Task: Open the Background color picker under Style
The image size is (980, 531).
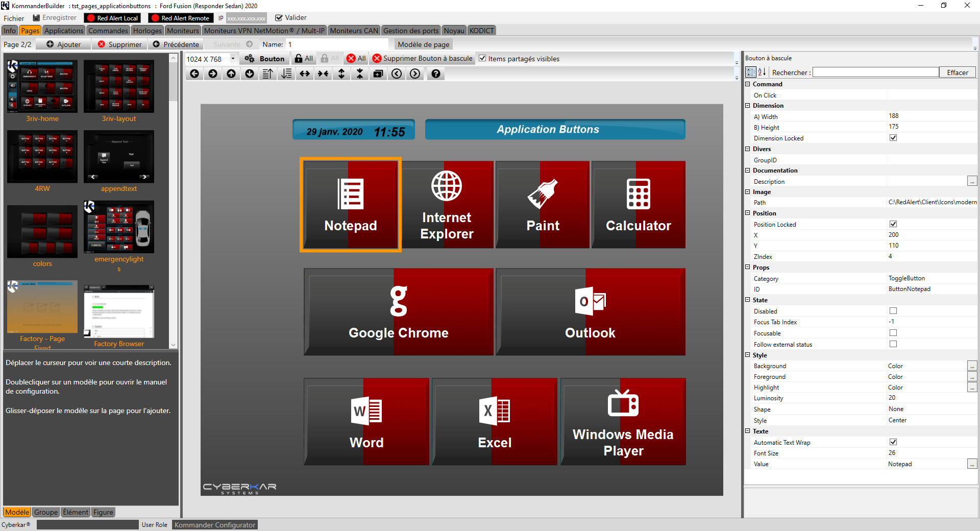Action: click(973, 366)
